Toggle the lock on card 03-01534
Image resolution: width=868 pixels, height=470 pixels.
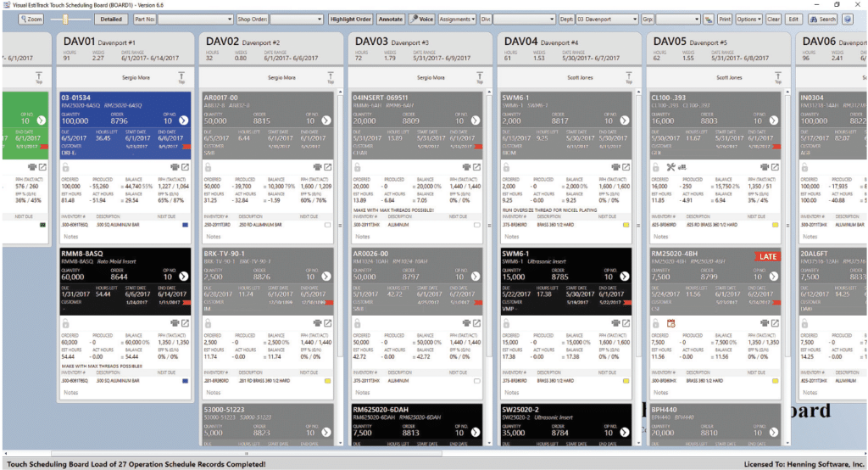tap(65, 167)
